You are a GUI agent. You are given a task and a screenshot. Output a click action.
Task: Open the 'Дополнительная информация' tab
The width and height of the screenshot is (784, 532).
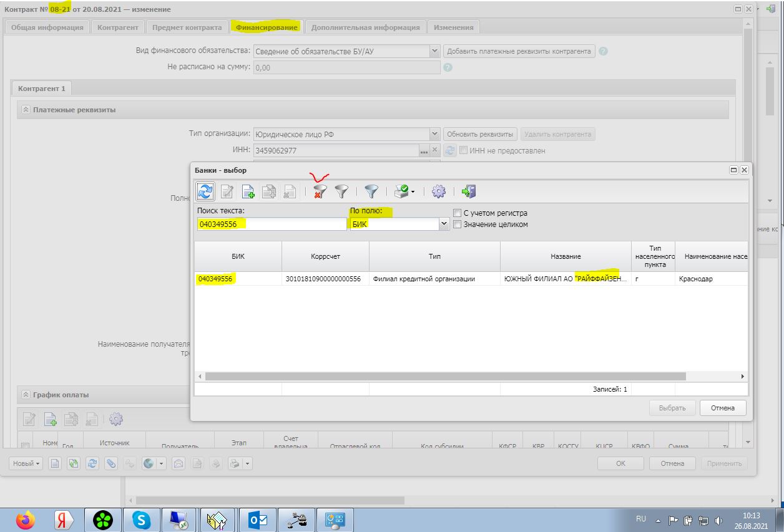click(365, 27)
